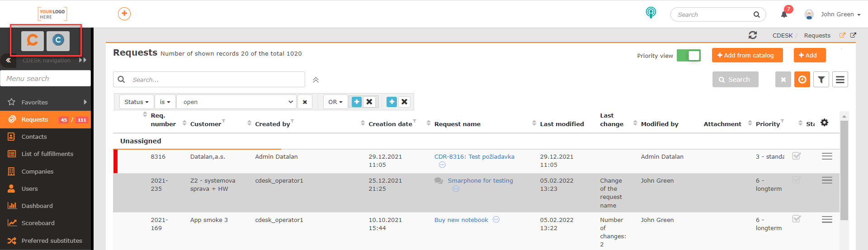
Task: Sort by Last modified column arrows
Action: tap(534, 123)
